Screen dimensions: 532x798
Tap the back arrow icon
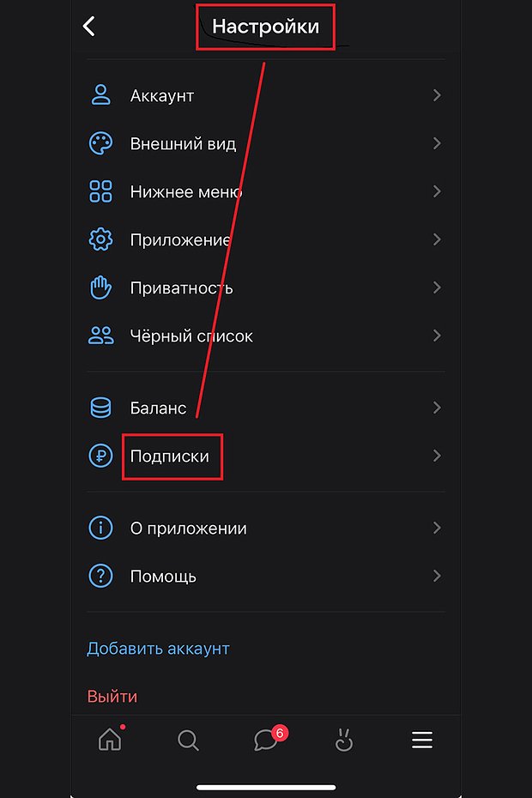(x=89, y=26)
